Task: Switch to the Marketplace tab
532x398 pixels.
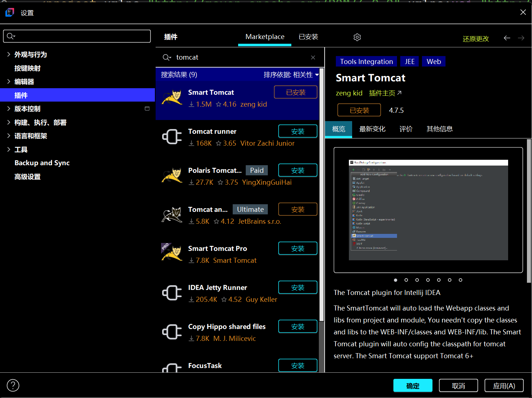Action: click(x=265, y=37)
